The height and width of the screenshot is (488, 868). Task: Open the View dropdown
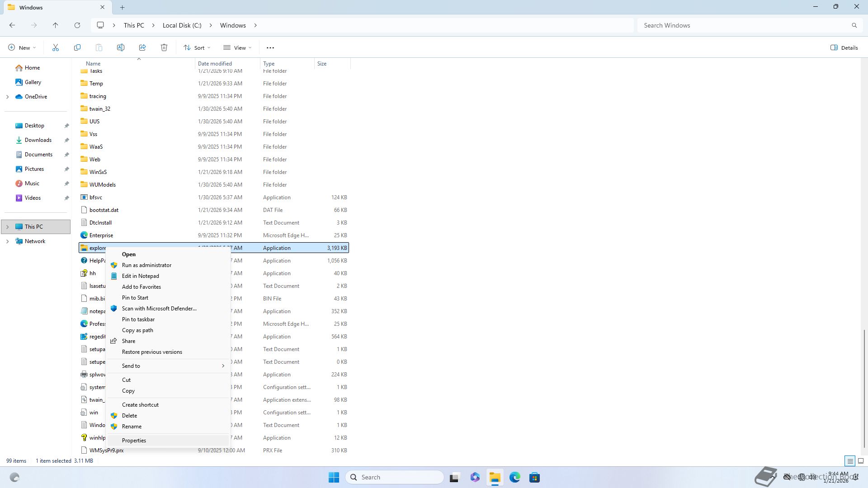(x=237, y=47)
